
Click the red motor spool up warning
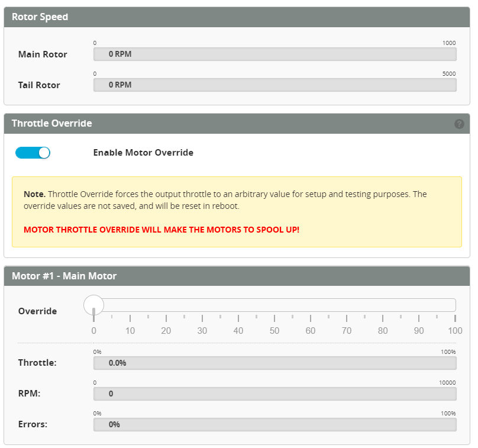pyautogui.click(x=162, y=230)
